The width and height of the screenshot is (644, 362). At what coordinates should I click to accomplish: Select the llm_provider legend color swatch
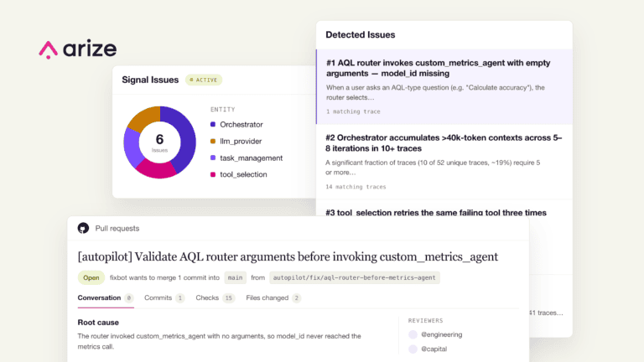213,141
